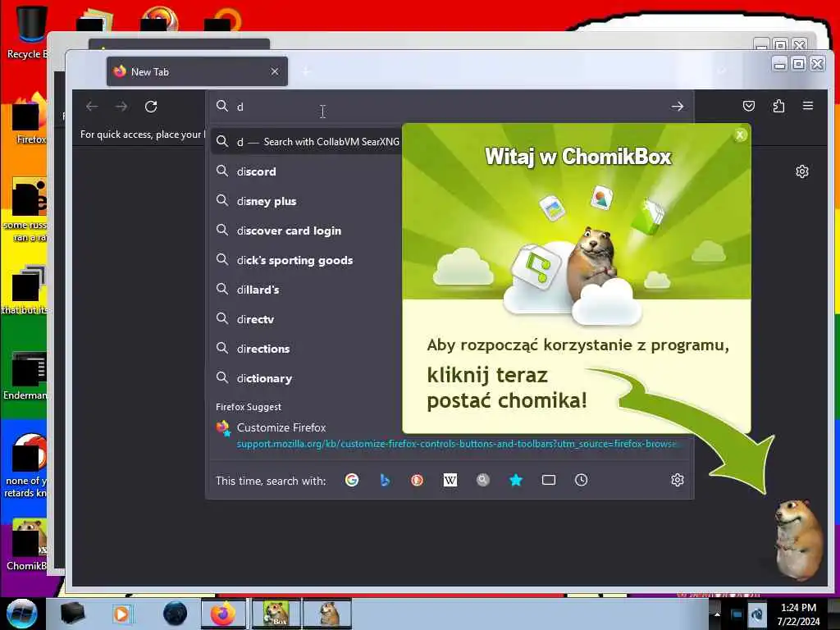Open the Windows Start menu

22,614
